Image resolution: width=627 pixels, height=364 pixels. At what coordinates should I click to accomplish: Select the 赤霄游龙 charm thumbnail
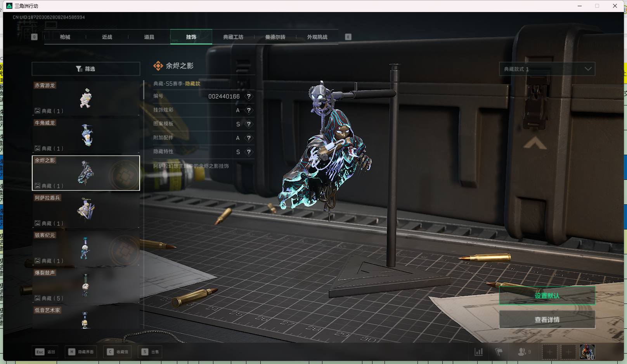tap(86, 98)
